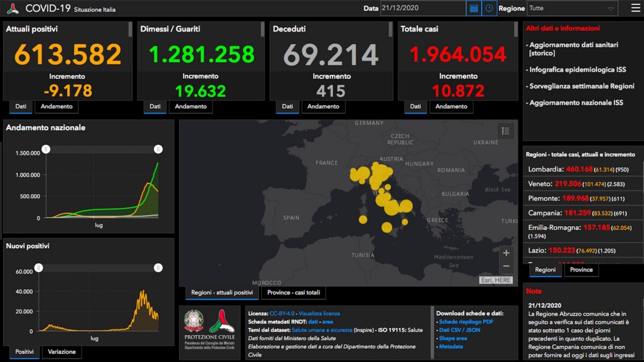Viewport: 644px width, 362px height.
Task: Show the Province - casi totali map
Action: (294, 293)
